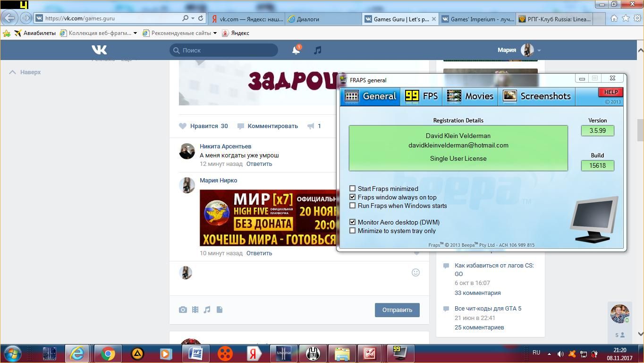Switch to the Movies tab in Fraps
Viewport: 644px width, 363px height.
(470, 96)
